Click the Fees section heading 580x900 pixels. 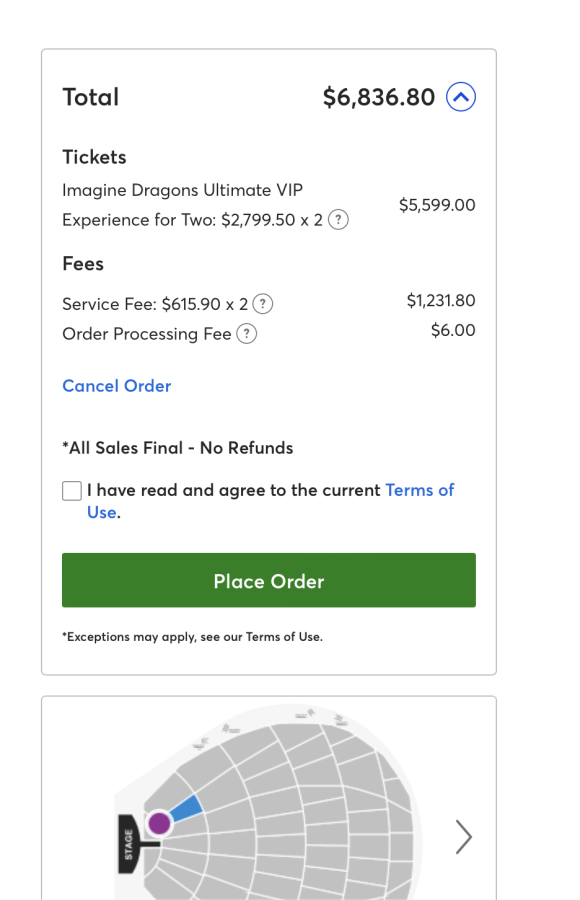coord(81,263)
